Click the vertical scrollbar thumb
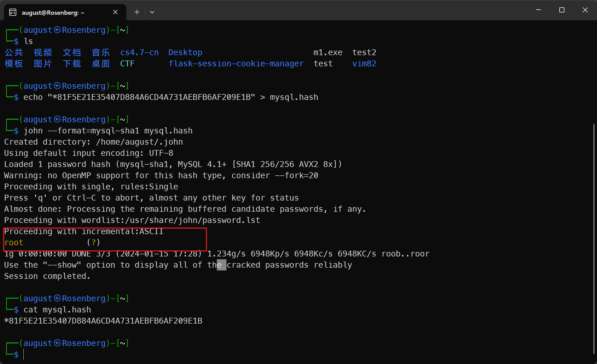This screenshot has width=597, height=364. tap(594, 239)
